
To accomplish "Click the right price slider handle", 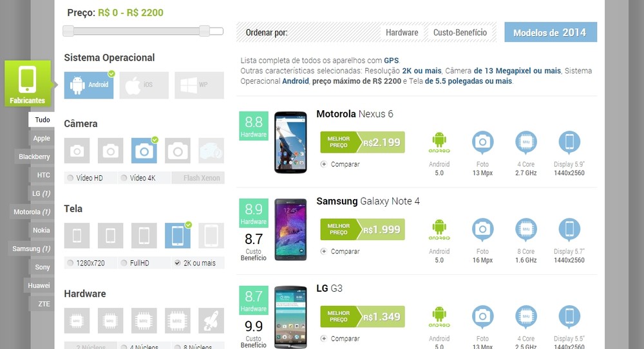I will (204, 31).
